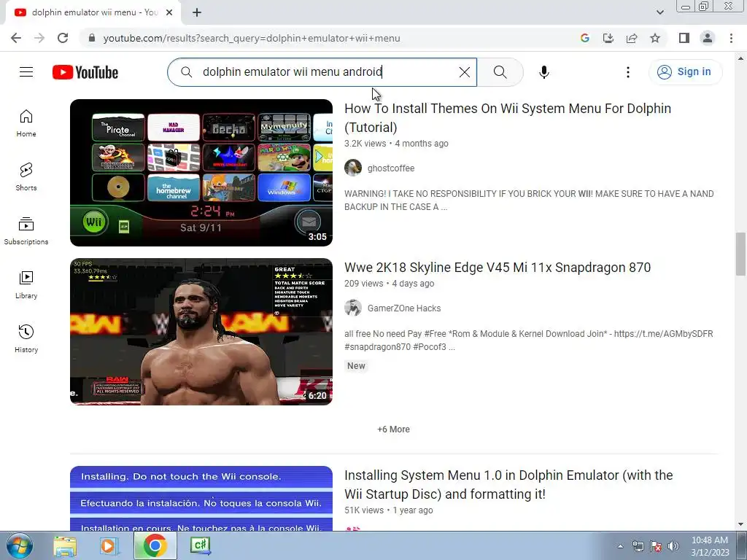Click the 'all free No need Pay' description

pyautogui.click(x=528, y=340)
